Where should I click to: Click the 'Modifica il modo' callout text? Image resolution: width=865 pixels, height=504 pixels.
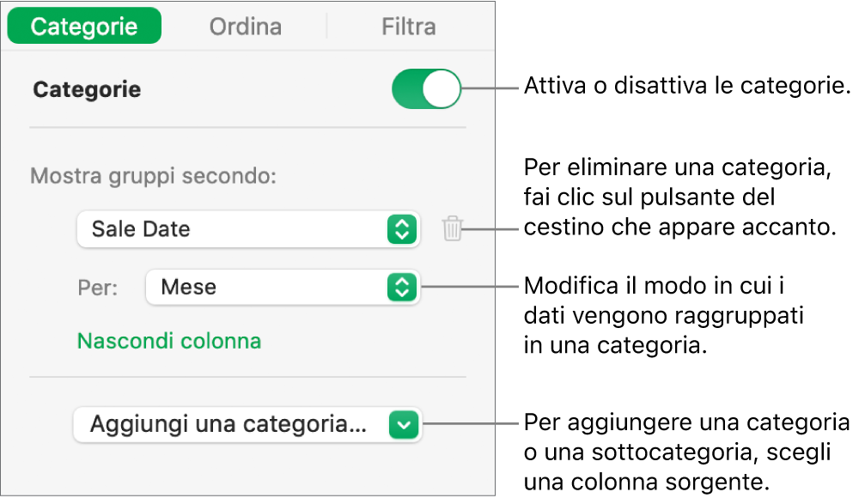(665, 315)
